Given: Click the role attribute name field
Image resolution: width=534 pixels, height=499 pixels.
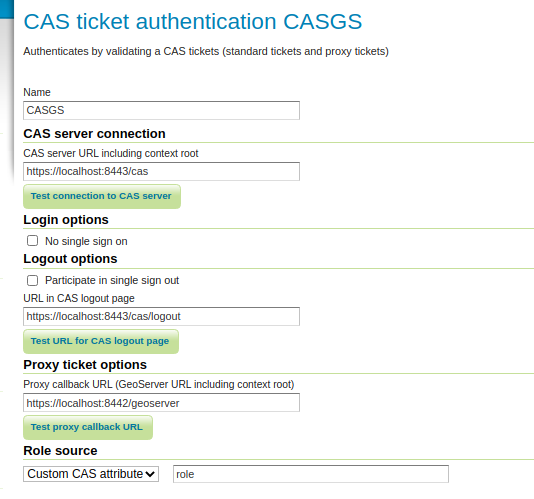Looking at the screenshot, I should pos(311,474).
